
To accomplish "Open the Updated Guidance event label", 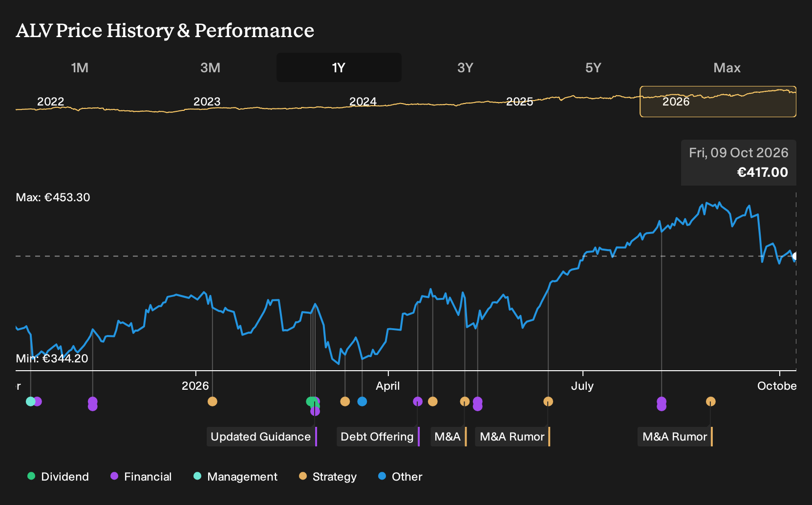I will (262, 437).
